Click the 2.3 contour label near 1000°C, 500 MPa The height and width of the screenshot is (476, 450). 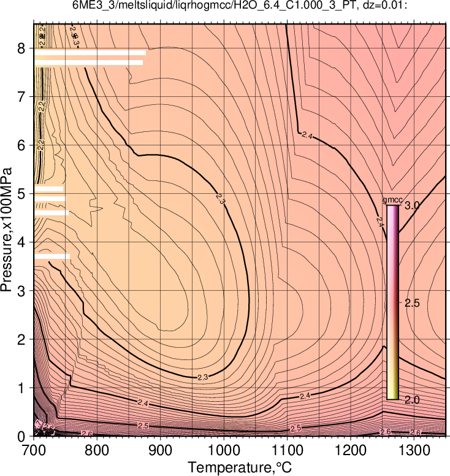tap(221, 198)
